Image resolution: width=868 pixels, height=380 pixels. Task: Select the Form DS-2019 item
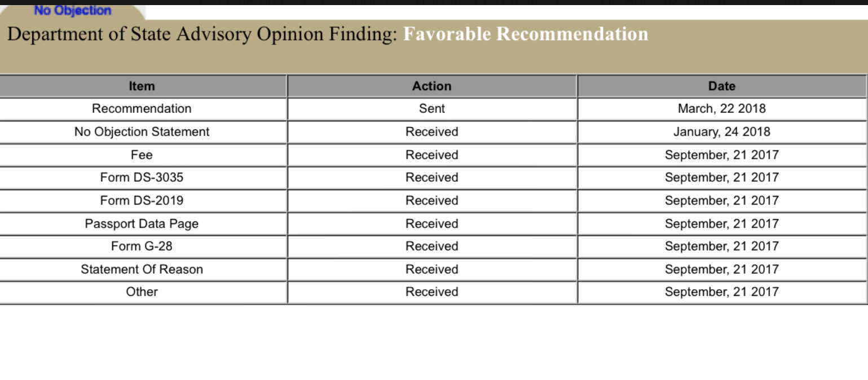coord(142,200)
